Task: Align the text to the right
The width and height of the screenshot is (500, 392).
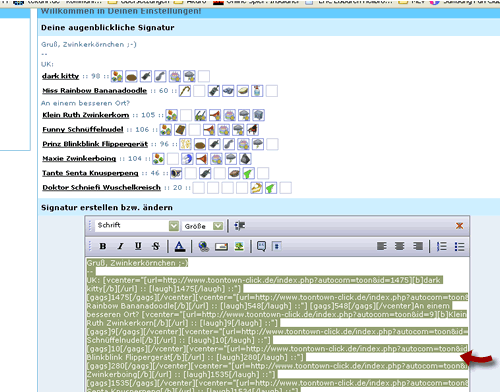Action: (418, 246)
